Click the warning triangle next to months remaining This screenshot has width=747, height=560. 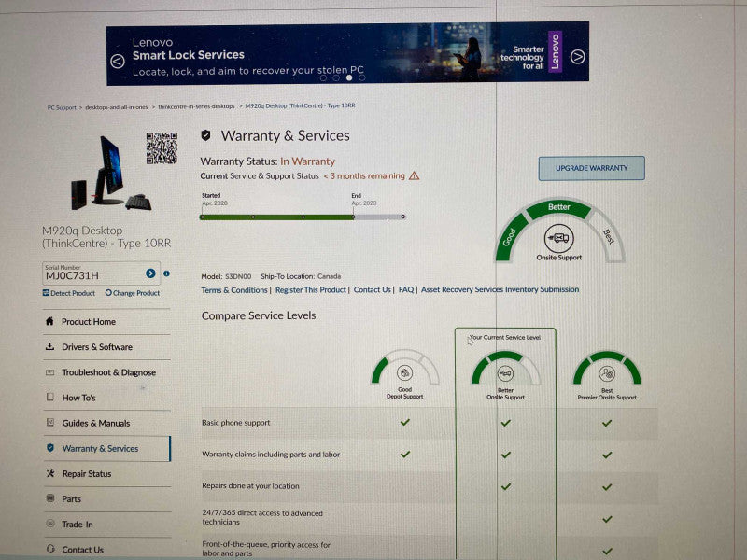[x=414, y=175]
